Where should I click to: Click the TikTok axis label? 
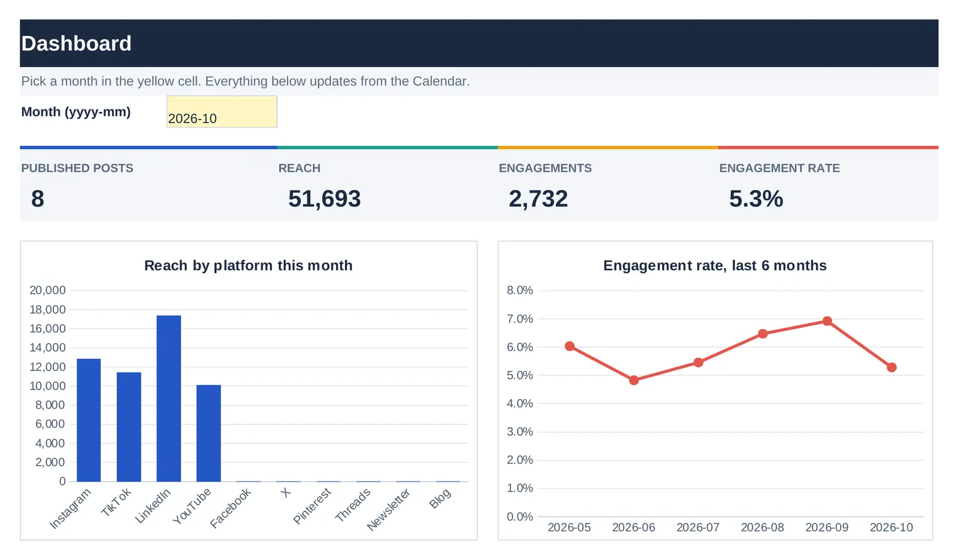(116, 502)
